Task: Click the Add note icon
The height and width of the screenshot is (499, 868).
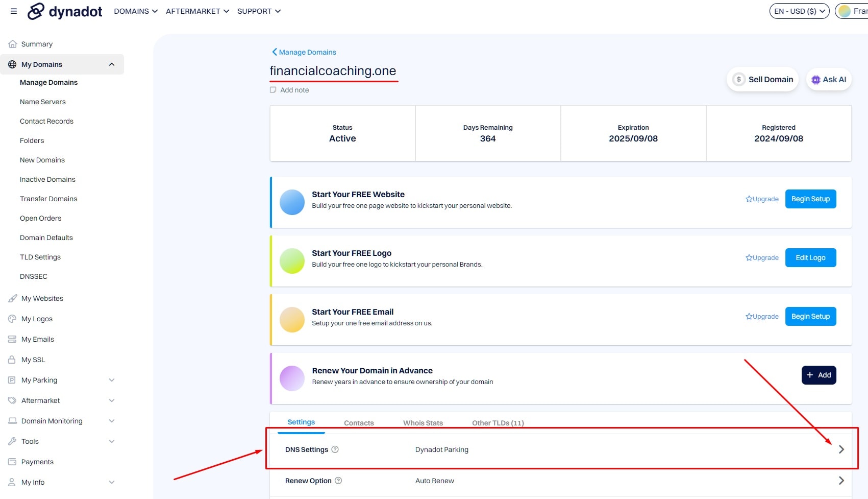Action: [273, 90]
